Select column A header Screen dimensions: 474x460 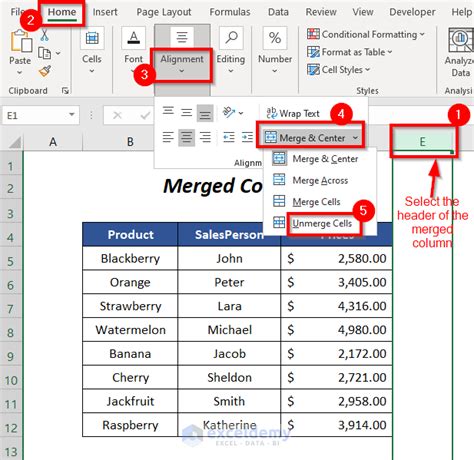[x=53, y=142]
